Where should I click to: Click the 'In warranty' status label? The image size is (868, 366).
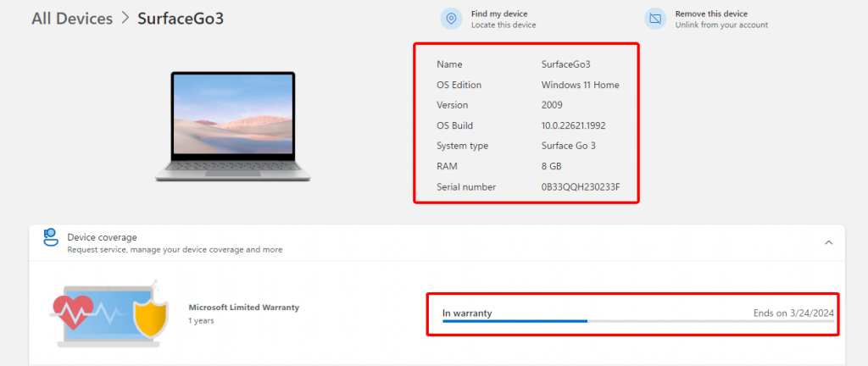pyautogui.click(x=467, y=313)
